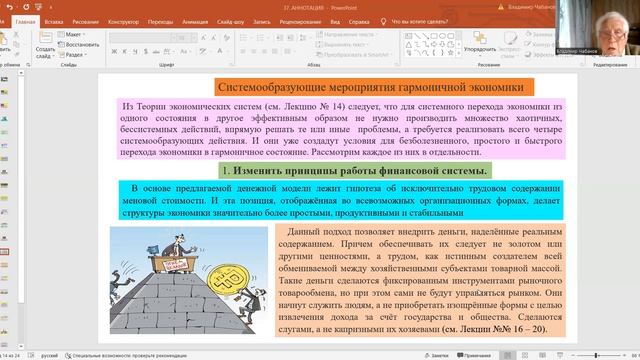
Task: Switch to the Анимация tab
Action: pos(195,22)
